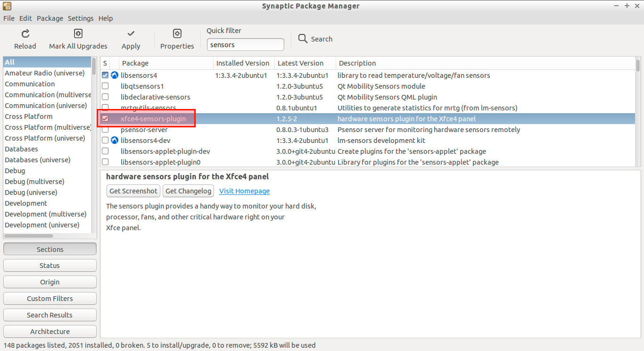Viewport: 644px width, 351px height.
Task: Click the Mark All Upgrades icon
Action: tap(78, 33)
